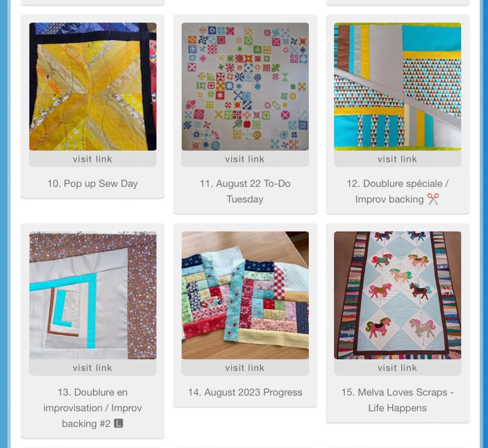
Task: Click visit link under Improv backing #2 image
Action: click(93, 367)
